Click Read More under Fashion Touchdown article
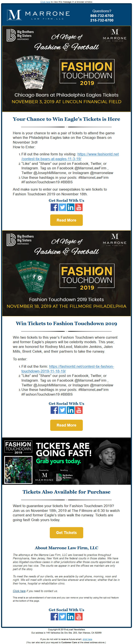Viewport: 133px width, 644px height. (66, 425)
